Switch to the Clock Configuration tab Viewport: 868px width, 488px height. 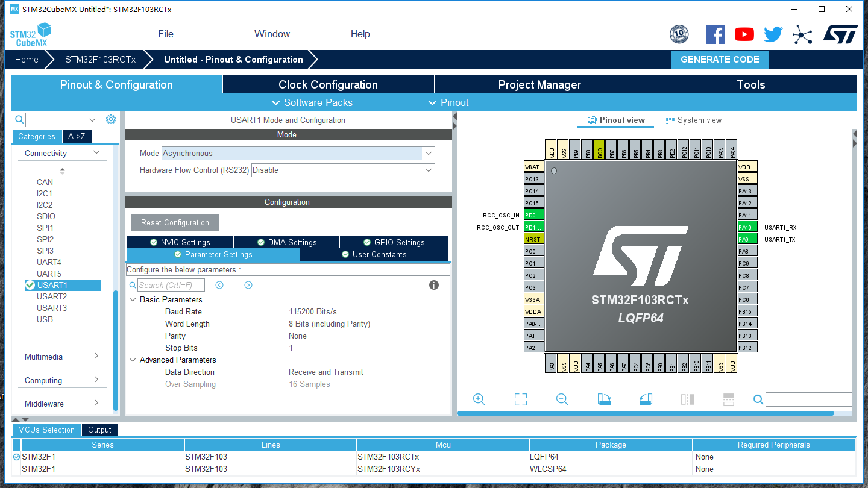(x=329, y=84)
